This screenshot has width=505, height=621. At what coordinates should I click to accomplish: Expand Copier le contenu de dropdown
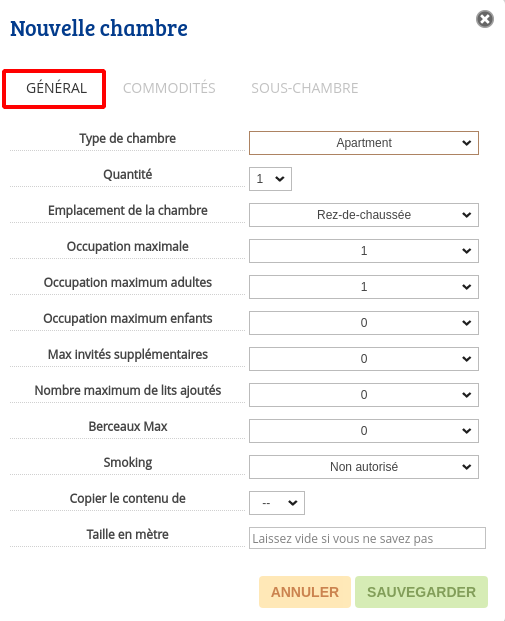(x=276, y=503)
